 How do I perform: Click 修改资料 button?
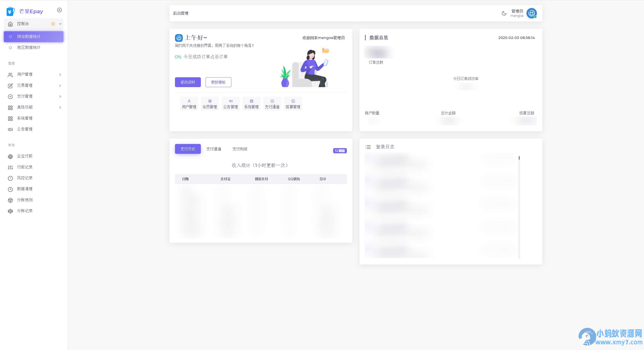pos(188,82)
